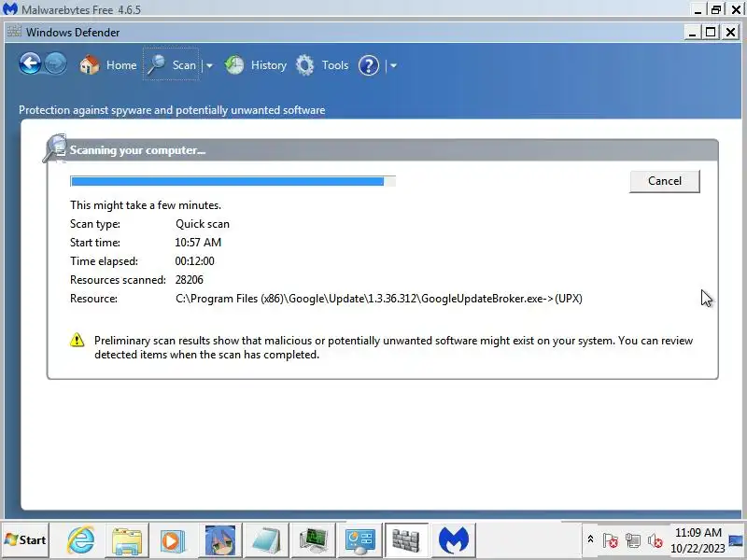Expand the Scan options dropdown arrow

pyautogui.click(x=209, y=65)
